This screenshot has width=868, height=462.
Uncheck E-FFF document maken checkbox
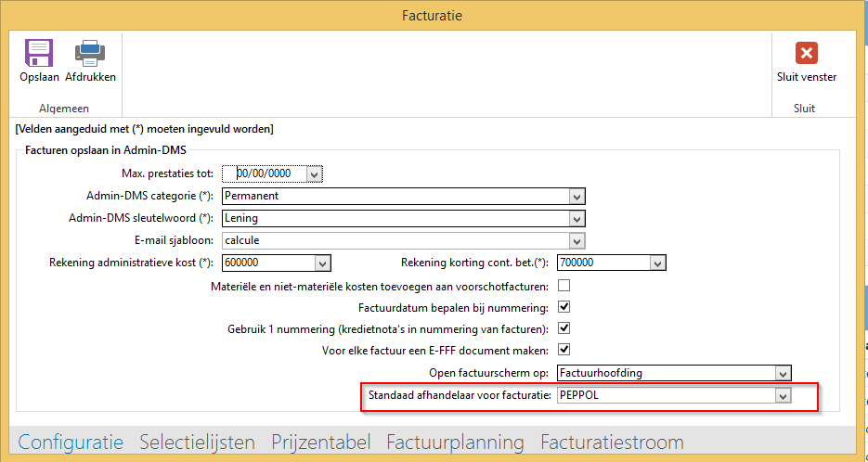pyautogui.click(x=564, y=350)
